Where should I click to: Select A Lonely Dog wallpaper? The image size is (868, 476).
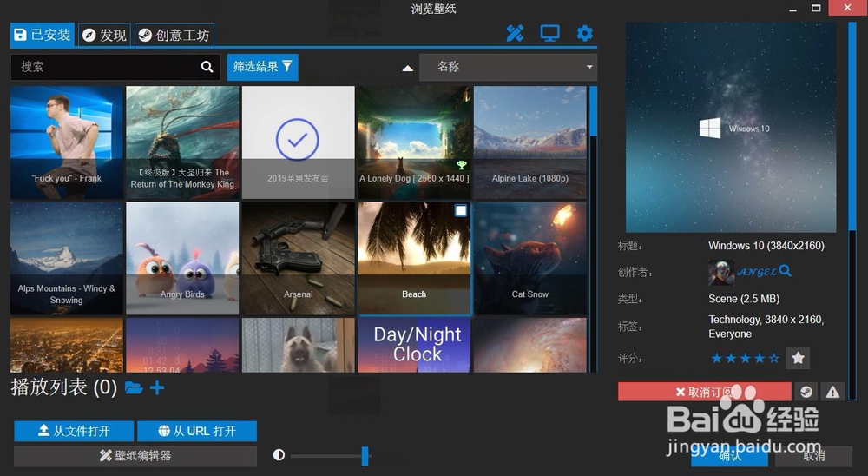414,142
